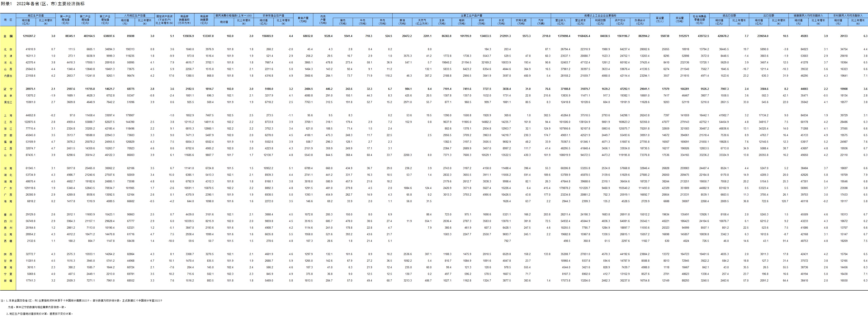Click Jiangsu's GDP value '122875.6'
The width and height of the screenshot is (868, 317).
tap(30, 122)
